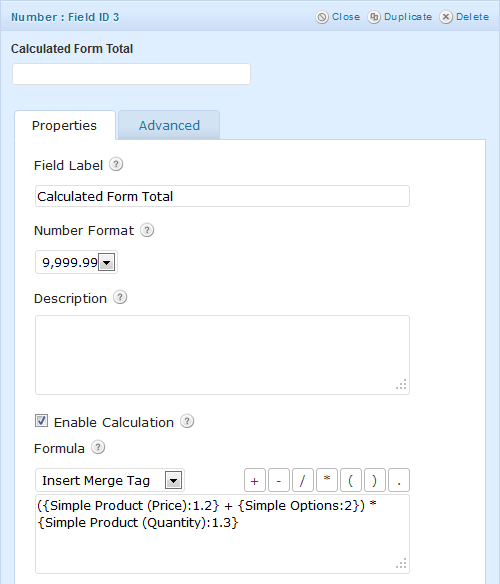Screen dimensions: 500x584
Task: Click the Duplicate field icon
Action: 374,17
